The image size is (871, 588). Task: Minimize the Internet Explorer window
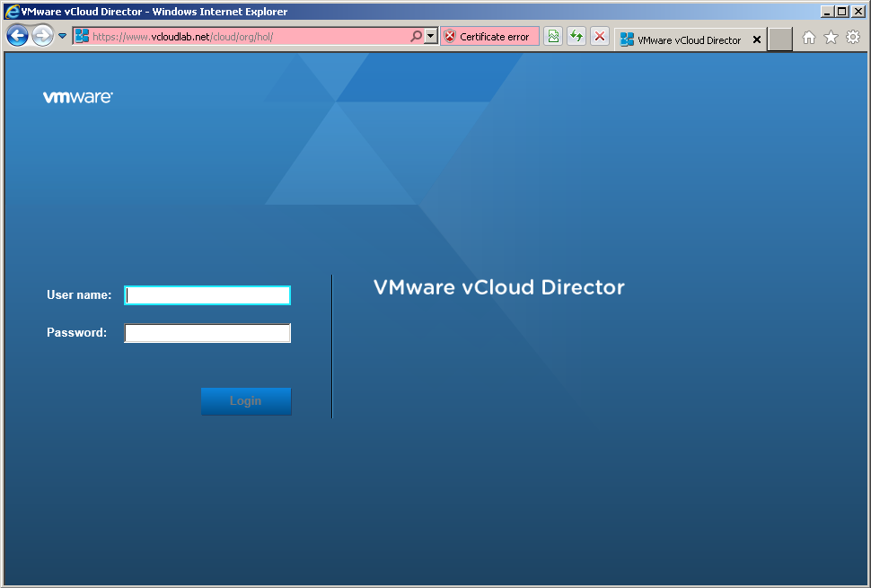pos(828,11)
